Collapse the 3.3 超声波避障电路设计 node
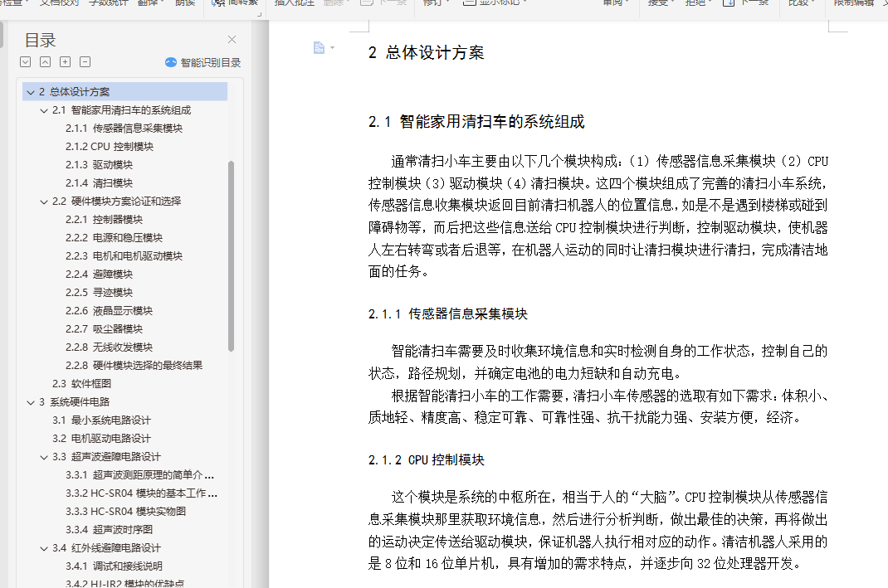Screen dimensions: 888x588 coord(44,457)
